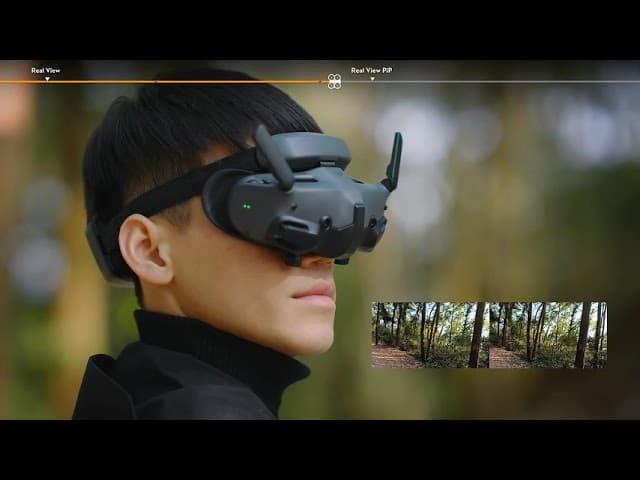The image size is (640, 480).
Task: Click the 'Real View' label
Action: click(46, 71)
